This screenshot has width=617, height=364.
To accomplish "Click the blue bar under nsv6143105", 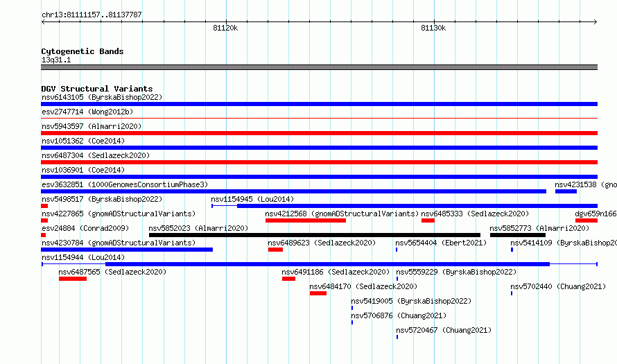I will click(319, 104).
